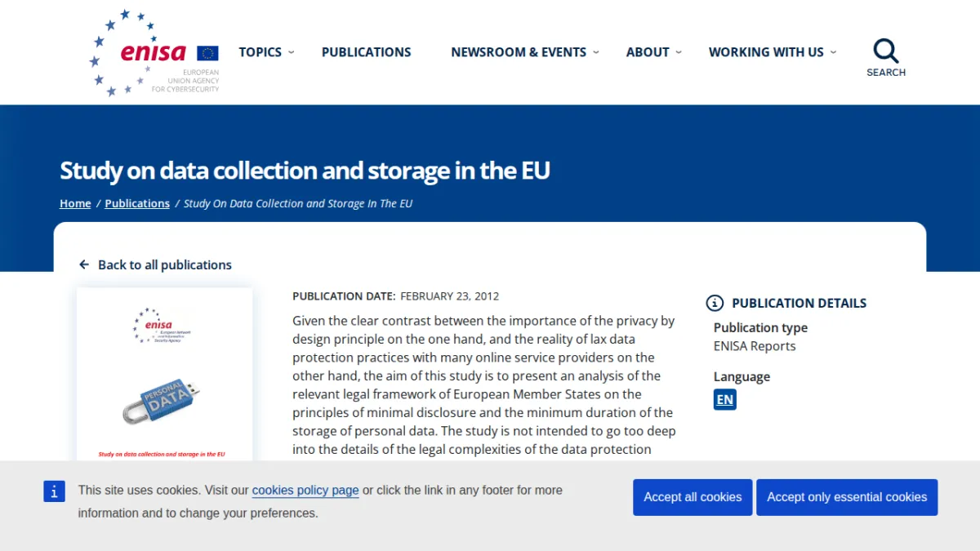The image size is (980, 551).
Task: Open the Newsroom & Events menu
Action: pyautogui.click(x=519, y=52)
